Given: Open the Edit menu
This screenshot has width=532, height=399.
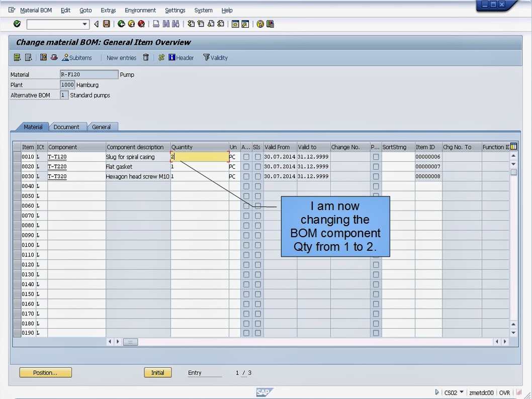Looking at the screenshot, I should [65, 10].
